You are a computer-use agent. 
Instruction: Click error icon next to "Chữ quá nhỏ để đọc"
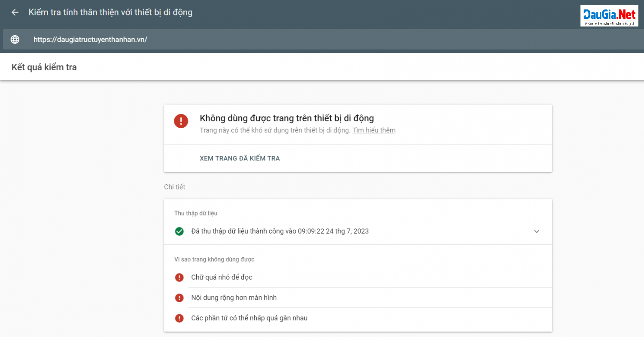click(x=179, y=277)
